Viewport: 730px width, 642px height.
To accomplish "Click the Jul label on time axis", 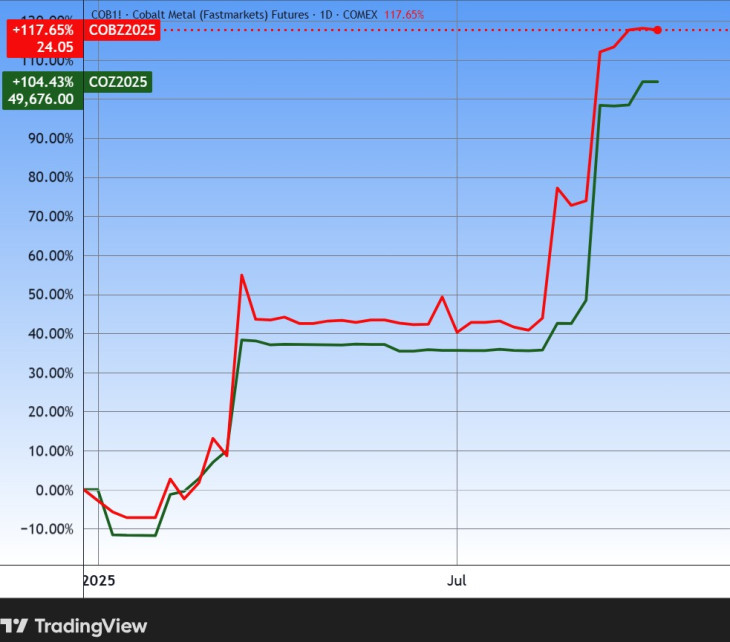I will click(x=457, y=580).
